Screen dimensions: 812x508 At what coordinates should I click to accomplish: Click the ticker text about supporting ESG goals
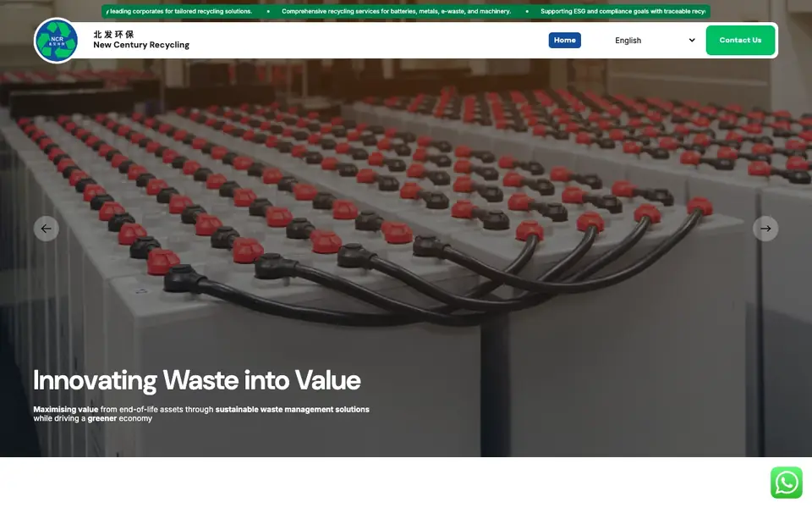(623, 11)
